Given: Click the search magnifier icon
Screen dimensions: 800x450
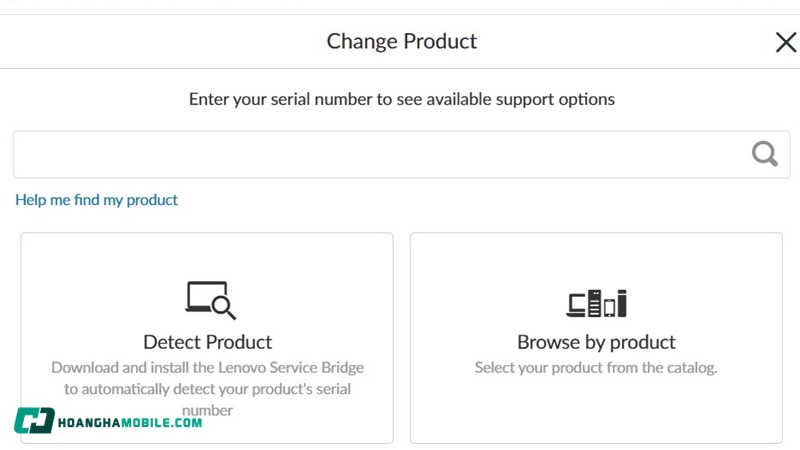Looking at the screenshot, I should point(765,154).
